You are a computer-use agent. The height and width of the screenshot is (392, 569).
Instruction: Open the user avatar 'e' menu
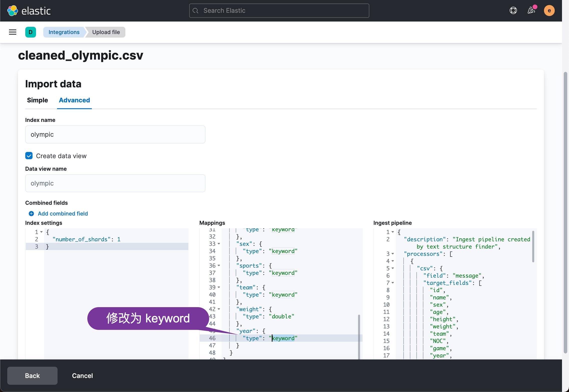click(549, 11)
